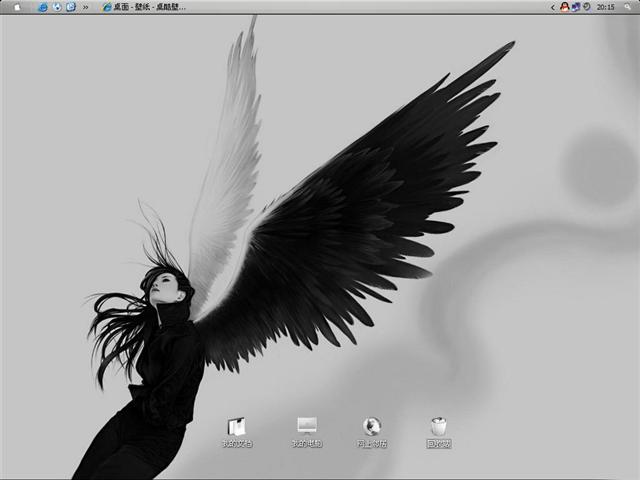
Task: Click the 回收站 text label
Action: pos(438,443)
